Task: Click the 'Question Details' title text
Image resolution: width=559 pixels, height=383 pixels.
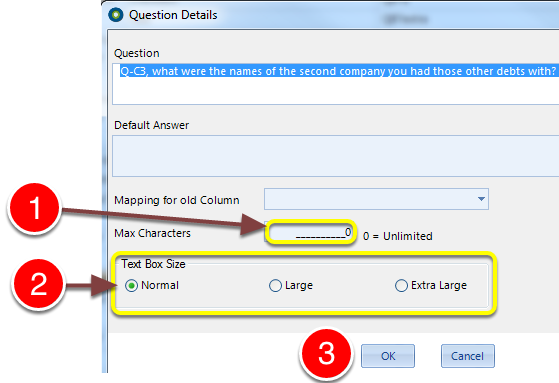Action: (173, 15)
